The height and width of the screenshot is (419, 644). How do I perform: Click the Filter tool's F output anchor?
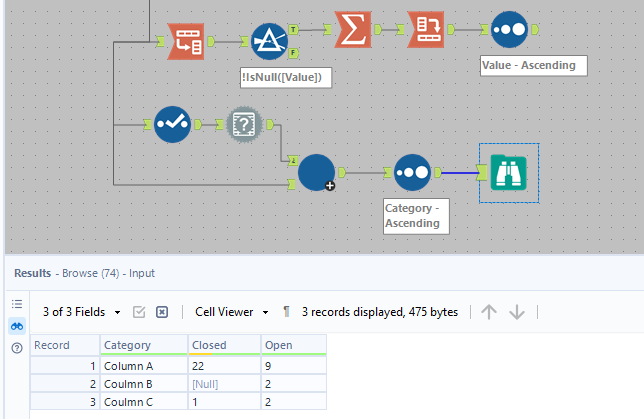293,53
